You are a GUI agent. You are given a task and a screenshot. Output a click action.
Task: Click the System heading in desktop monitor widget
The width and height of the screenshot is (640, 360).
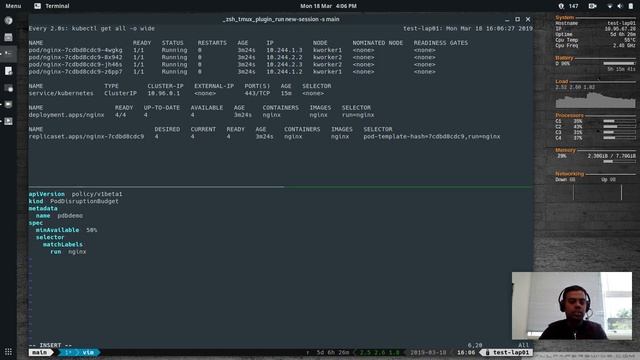[x=564, y=18]
